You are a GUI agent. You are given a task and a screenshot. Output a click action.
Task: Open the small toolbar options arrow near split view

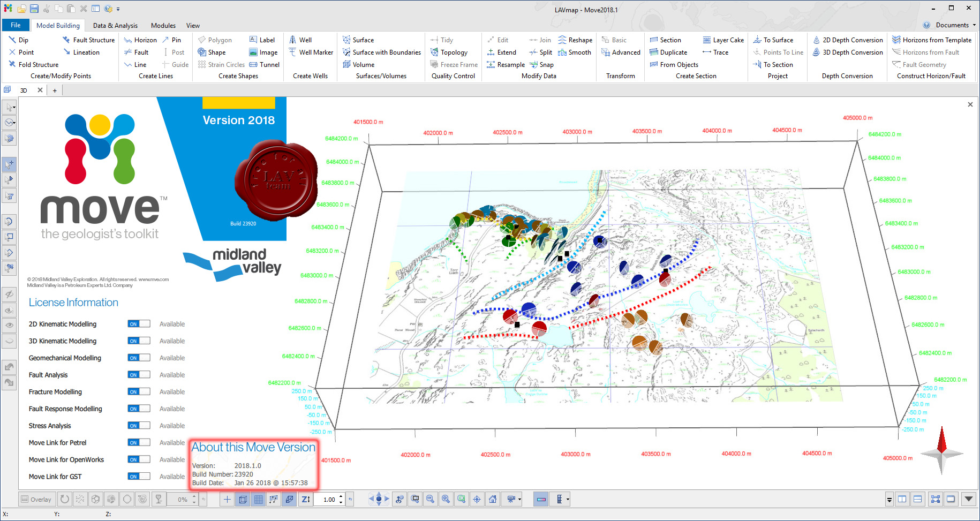click(889, 500)
